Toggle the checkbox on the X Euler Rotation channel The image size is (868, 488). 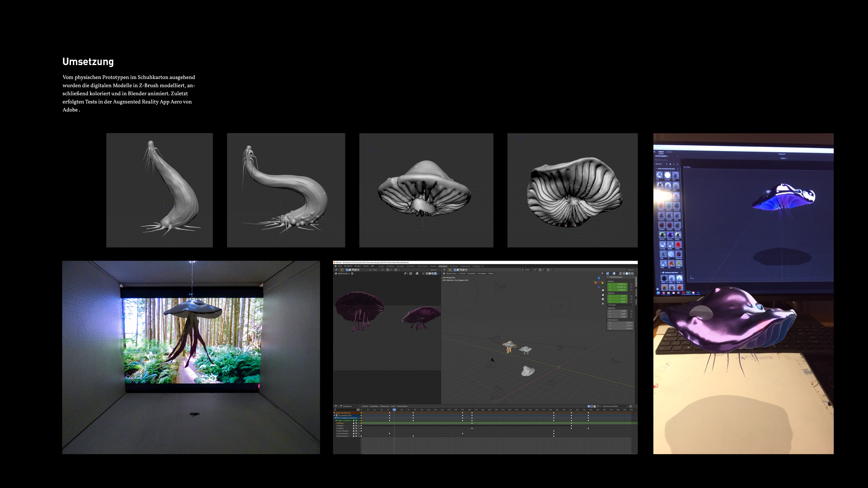coord(356,431)
